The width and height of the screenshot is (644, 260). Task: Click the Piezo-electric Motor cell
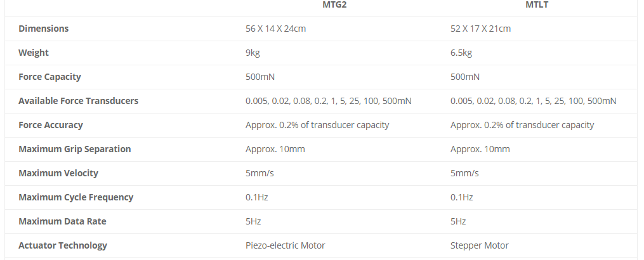286,245
